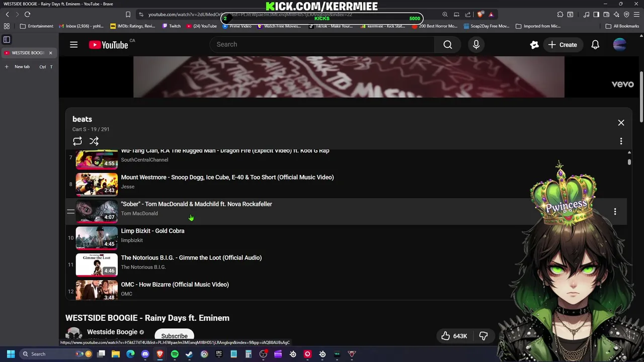Viewport: 644px width, 362px height.
Task: Toggle Brave sidebar panel icon
Action: pos(597,15)
